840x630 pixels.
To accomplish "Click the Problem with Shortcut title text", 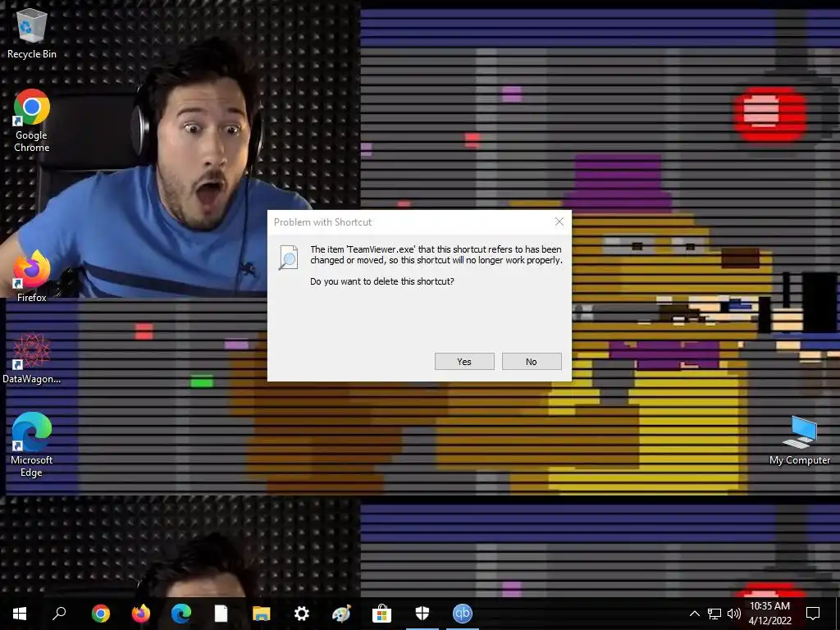I will 322,221.
